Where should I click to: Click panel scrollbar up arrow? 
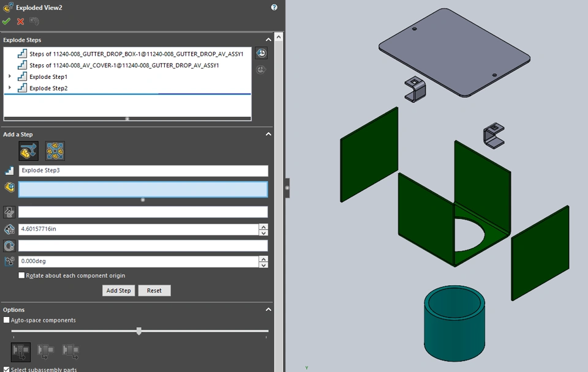click(x=278, y=37)
